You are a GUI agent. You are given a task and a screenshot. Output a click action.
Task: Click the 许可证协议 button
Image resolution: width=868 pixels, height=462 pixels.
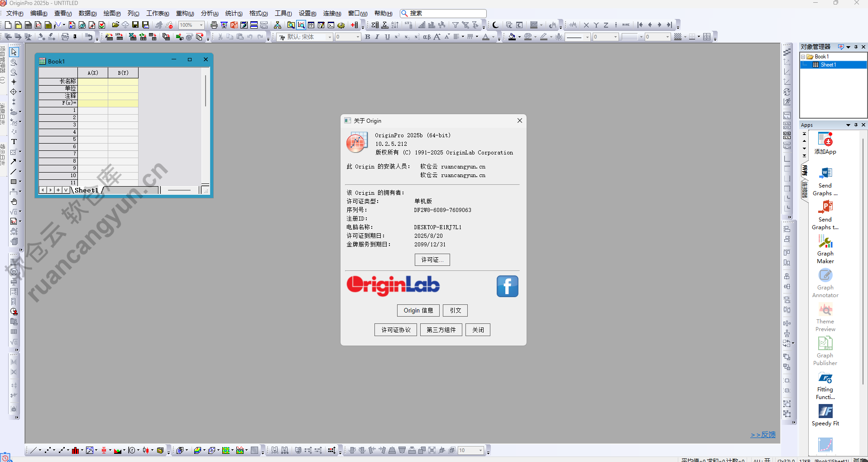396,330
